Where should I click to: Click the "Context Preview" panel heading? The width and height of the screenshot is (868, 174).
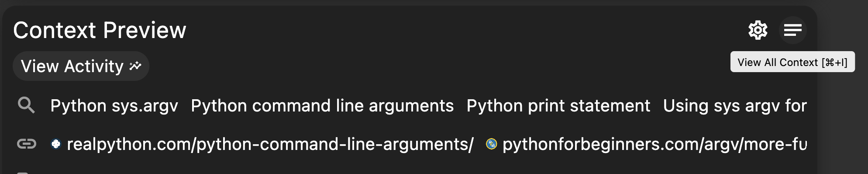(x=100, y=30)
